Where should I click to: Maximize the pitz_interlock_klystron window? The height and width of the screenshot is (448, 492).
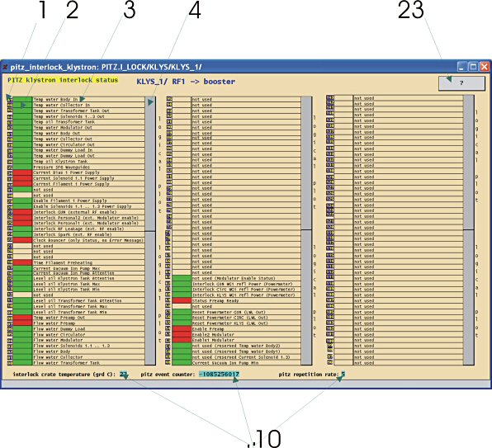(x=473, y=67)
